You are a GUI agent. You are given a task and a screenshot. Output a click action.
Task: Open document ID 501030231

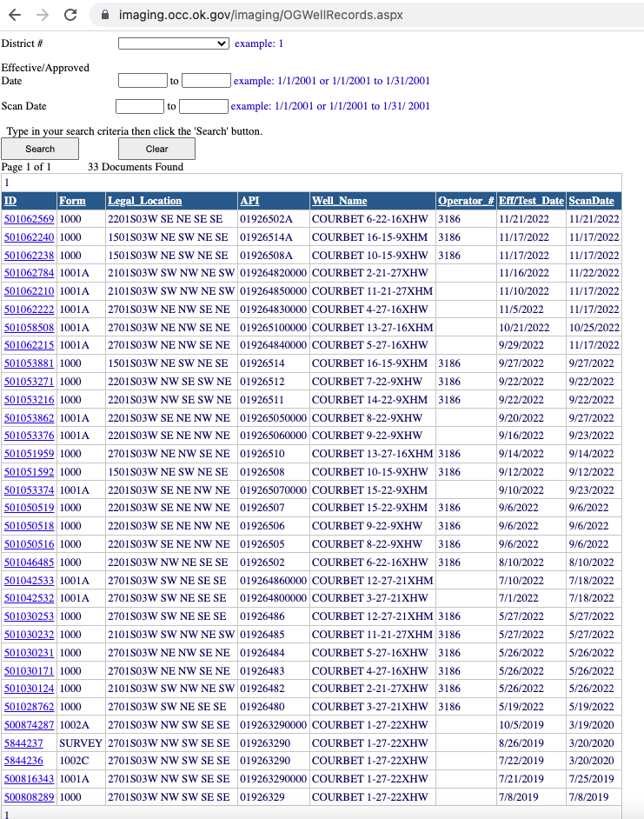[30, 652]
